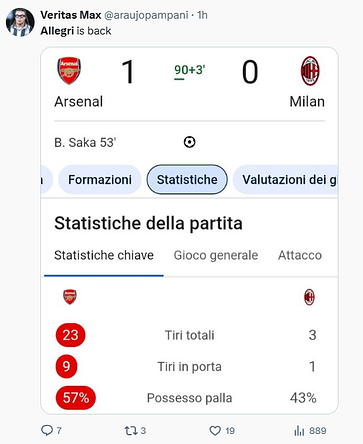Click the goal ball icon beside Saka
Screen dimensions: 363x444
point(189,142)
